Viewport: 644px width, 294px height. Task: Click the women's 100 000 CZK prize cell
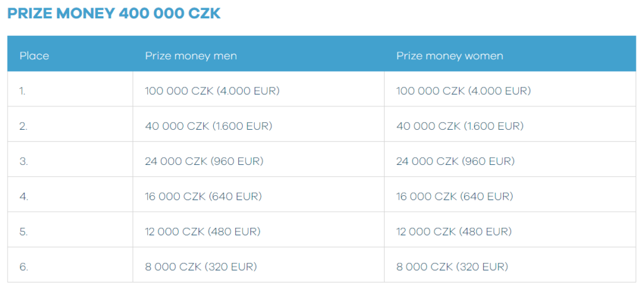[464, 91]
